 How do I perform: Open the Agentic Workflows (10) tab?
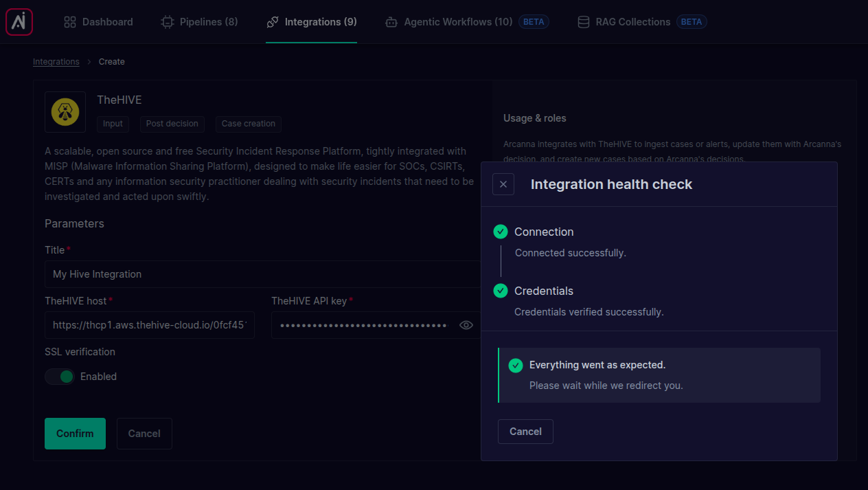tap(467, 22)
